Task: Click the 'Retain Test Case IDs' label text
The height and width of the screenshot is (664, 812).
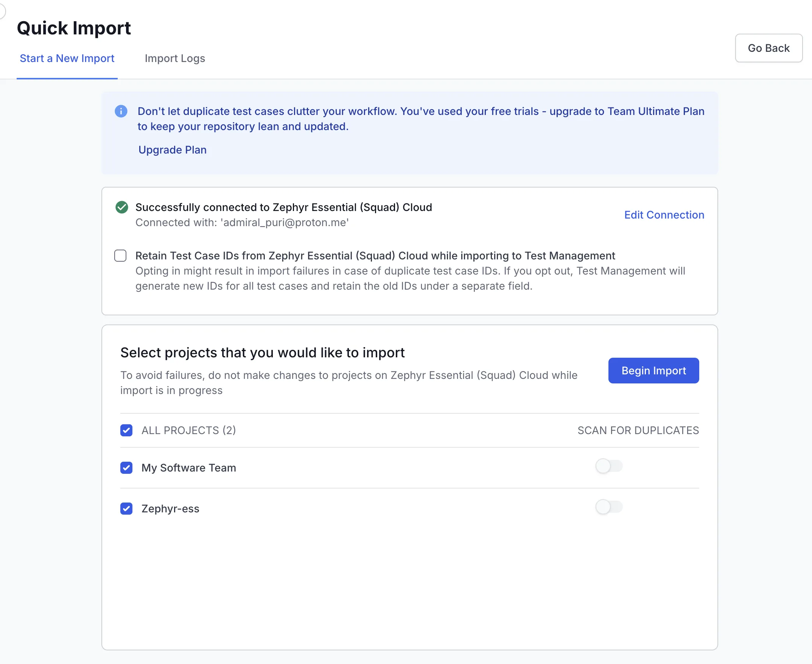Action: pos(375,255)
